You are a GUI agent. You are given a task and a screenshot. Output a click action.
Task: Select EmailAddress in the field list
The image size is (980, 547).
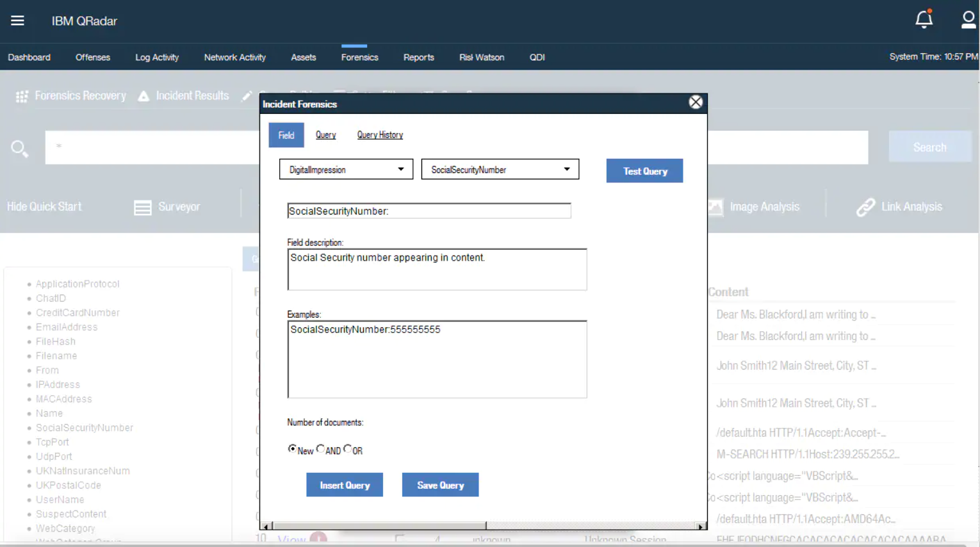pos(67,327)
